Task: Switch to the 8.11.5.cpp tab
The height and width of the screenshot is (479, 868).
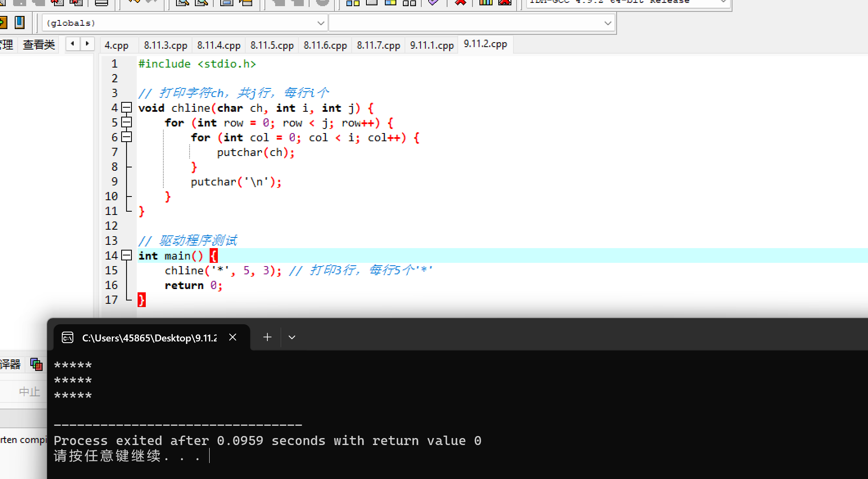Action: point(272,45)
